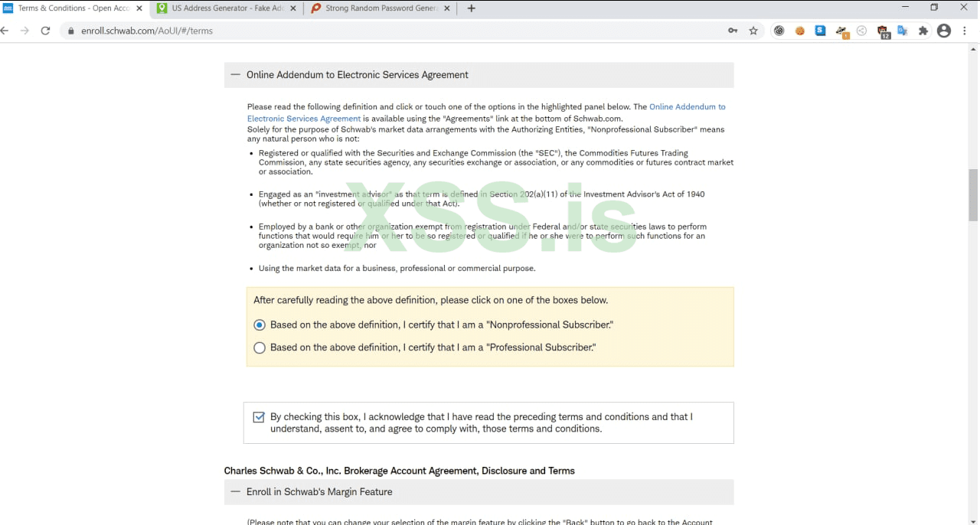Image resolution: width=980 pixels, height=525 pixels.
Task: Click the address bar padlock icon
Action: coord(70,31)
